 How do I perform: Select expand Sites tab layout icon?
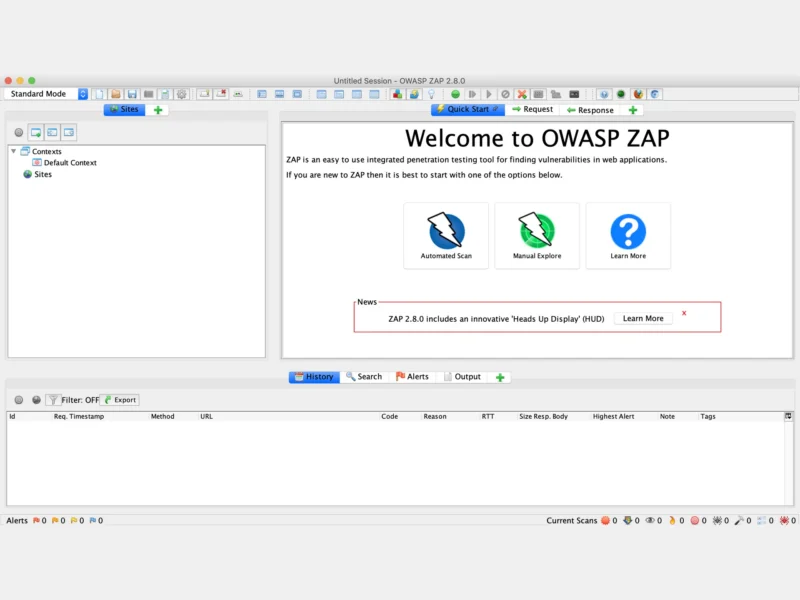(x=262, y=94)
